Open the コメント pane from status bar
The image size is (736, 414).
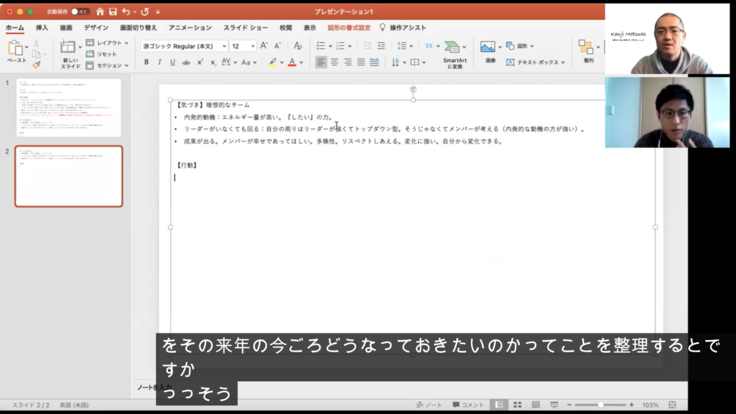coord(468,404)
